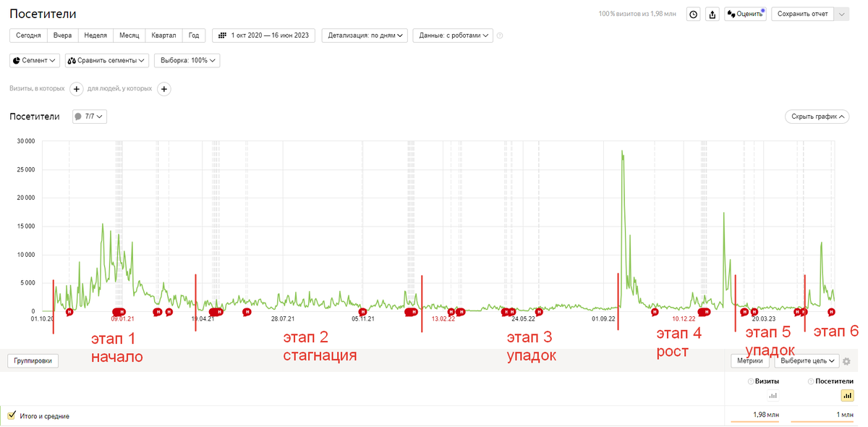868x427 pixels.
Task: Click the 1,98 млн total visits value
Action: coord(765,415)
